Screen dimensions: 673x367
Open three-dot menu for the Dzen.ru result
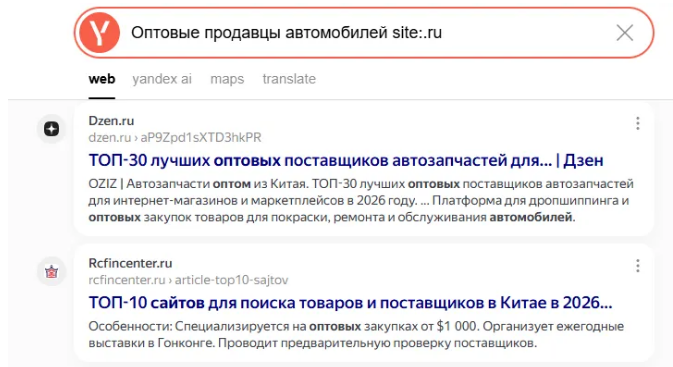coord(638,123)
